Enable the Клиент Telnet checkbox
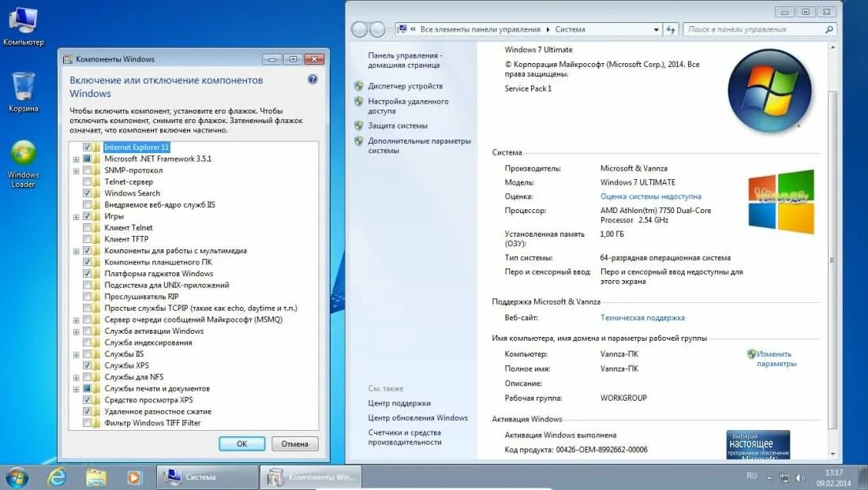868x490 pixels. coord(87,227)
